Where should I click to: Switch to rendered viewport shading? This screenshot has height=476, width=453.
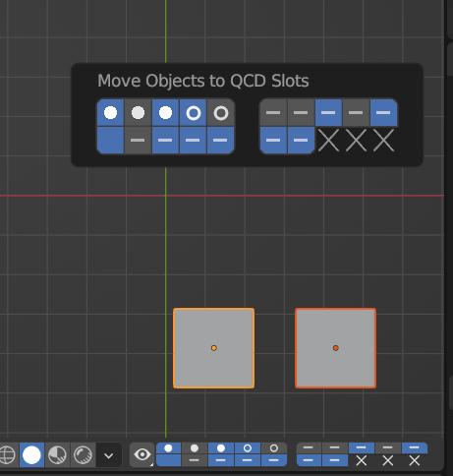point(83,455)
